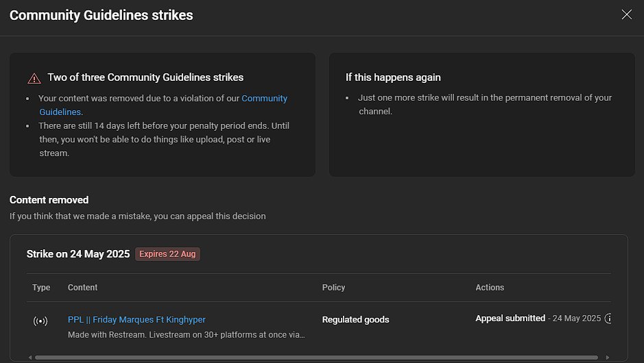
Task: Click the Community Guidelines strikes dialog title
Action: (x=101, y=15)
